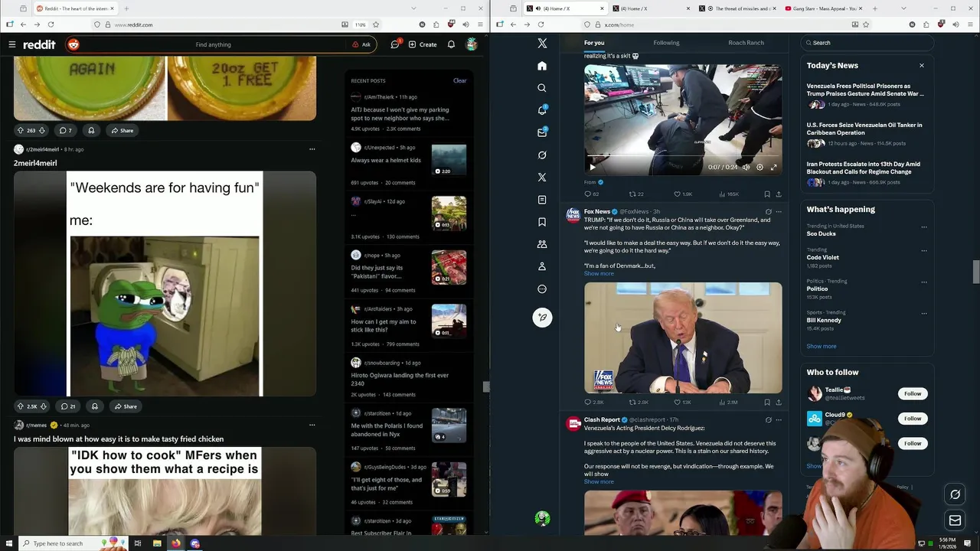Downvote the post with 263 upvotes

[42, 130]
